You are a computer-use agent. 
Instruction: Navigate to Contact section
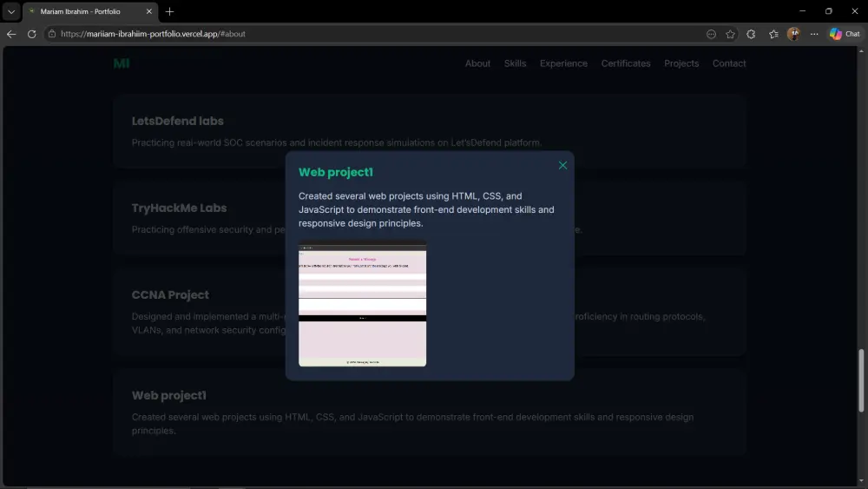point(728,63)
